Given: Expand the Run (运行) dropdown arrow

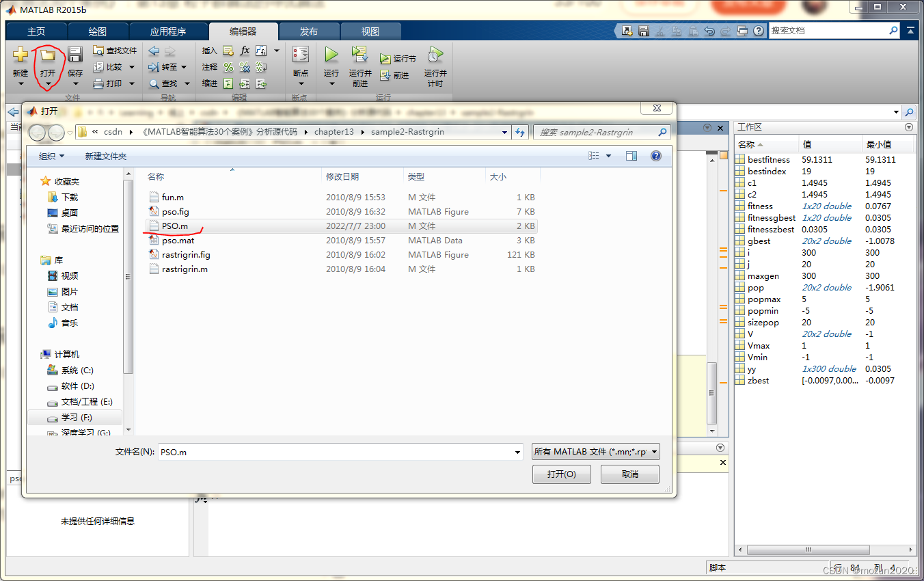Looking at the screenshot, I should (331, 84).
